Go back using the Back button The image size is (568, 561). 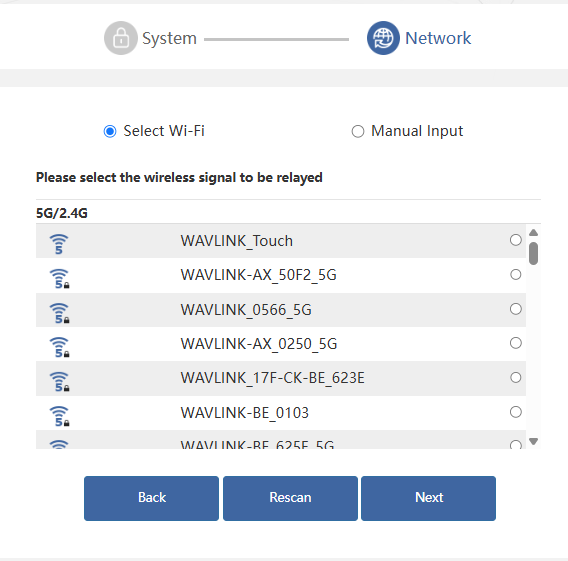[x=151, y=498]
